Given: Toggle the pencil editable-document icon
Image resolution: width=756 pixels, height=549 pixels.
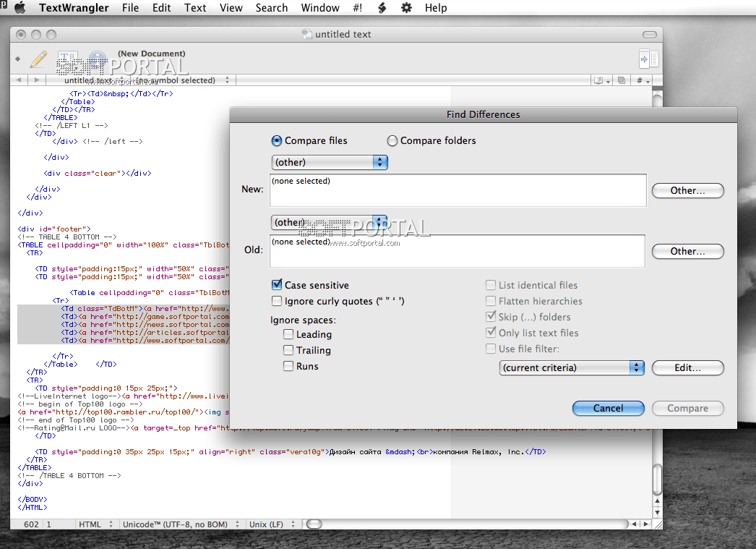Looking at the screenshot, I should [x=38, y=59].
